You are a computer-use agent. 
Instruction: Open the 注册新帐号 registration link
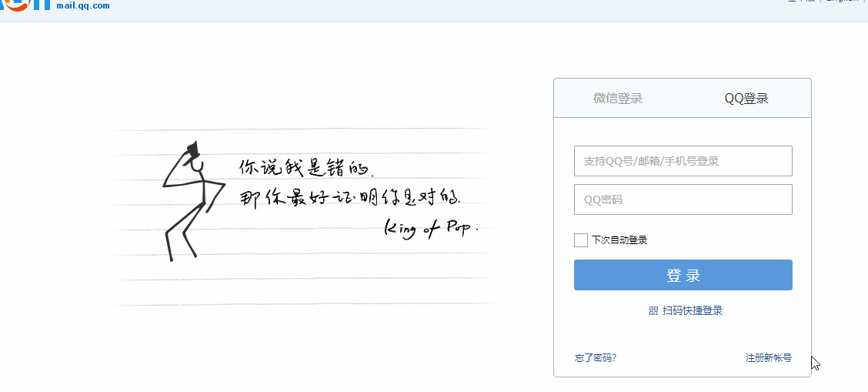[x=769, y=358]
